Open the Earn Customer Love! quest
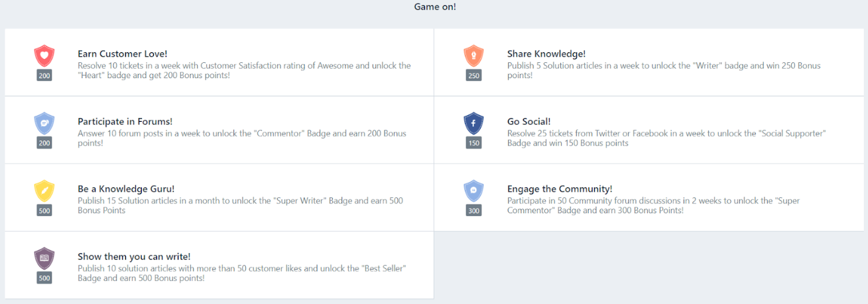Screen dimensions: 868x304 (x=123, y=54)
